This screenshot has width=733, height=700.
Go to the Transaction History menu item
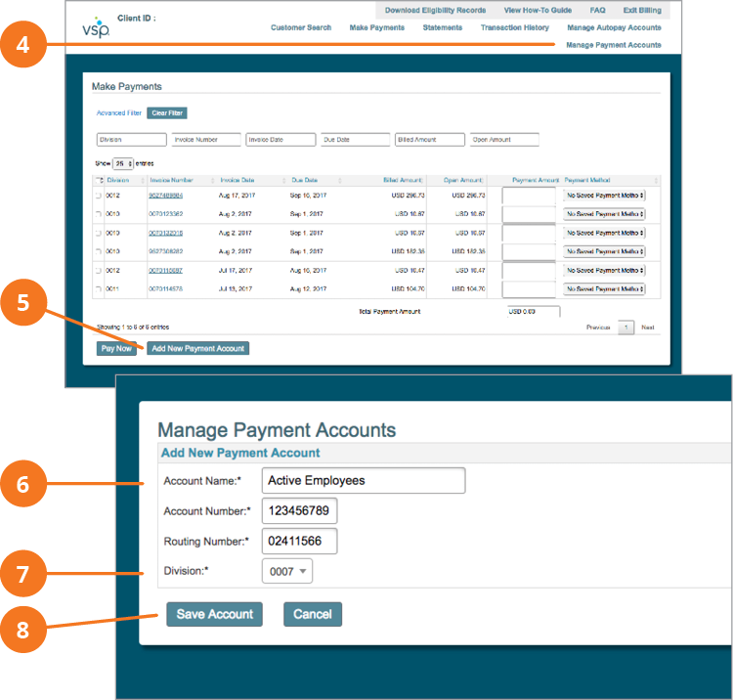[x=514, y=27]
